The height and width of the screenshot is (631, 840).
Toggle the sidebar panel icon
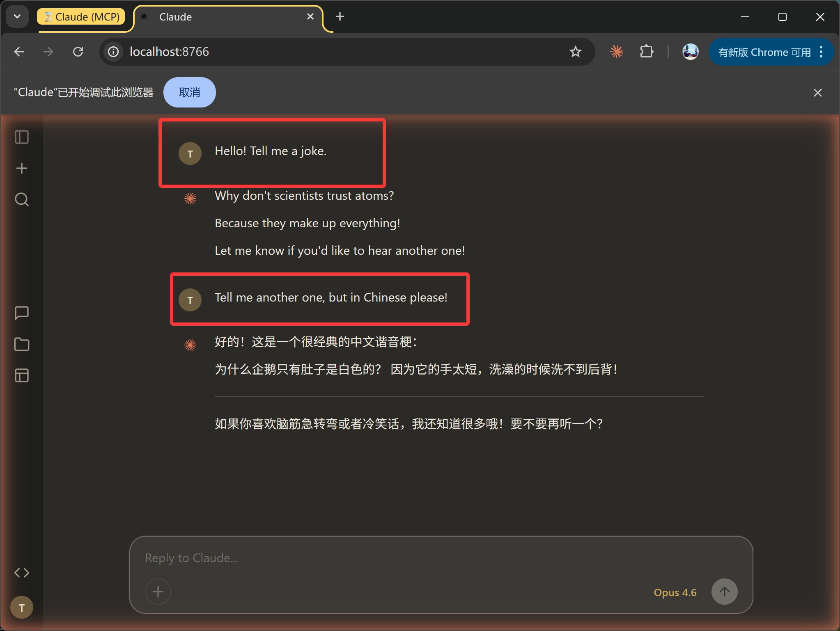(x=22, y=137)
